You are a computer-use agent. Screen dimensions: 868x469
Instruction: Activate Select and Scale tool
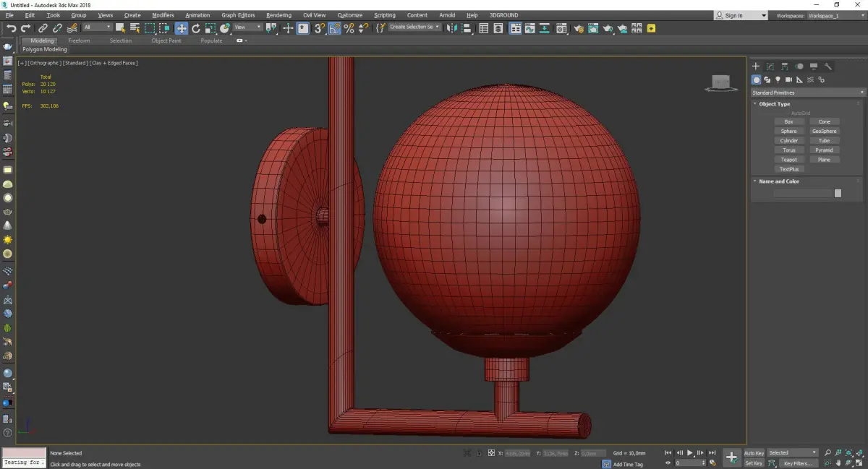click(210, 28)
